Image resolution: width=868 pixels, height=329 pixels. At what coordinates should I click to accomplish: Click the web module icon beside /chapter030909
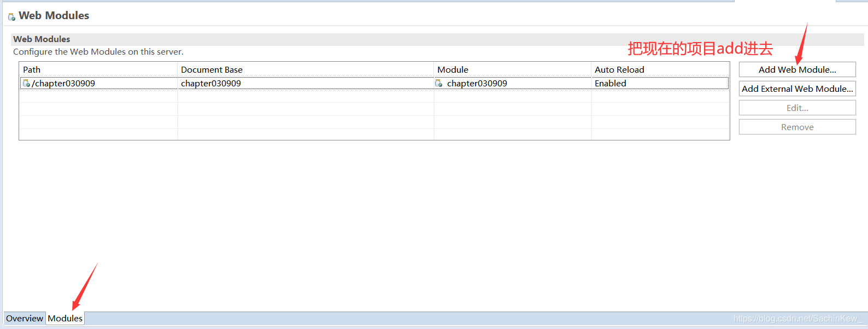click(x=26, y=83)
